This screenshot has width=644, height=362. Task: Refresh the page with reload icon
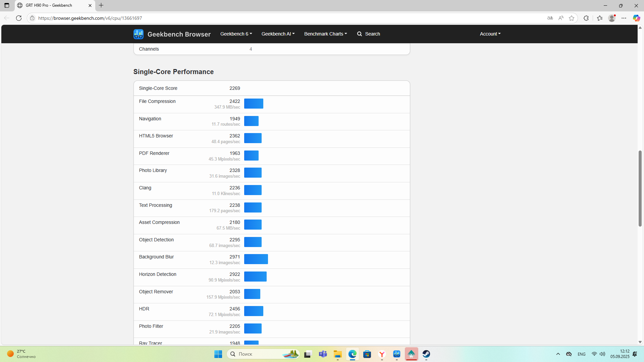coord(19,18)
